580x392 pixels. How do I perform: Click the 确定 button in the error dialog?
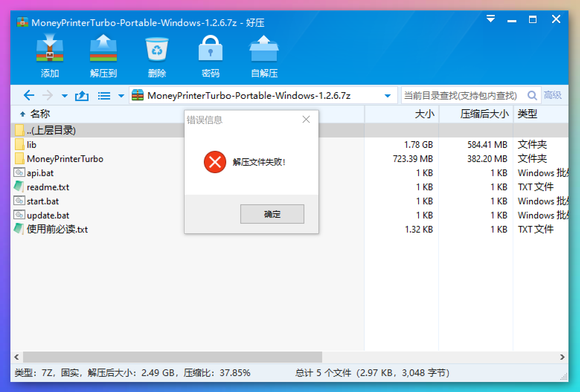272,214
